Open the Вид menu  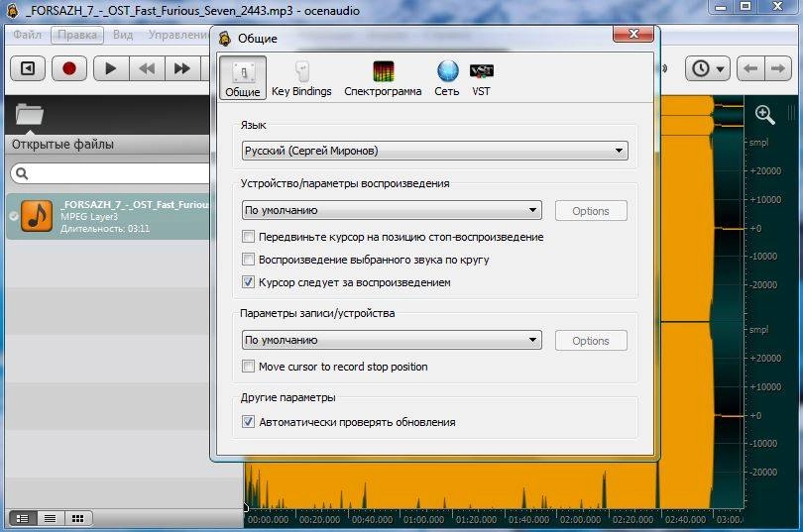pos(123,35)
